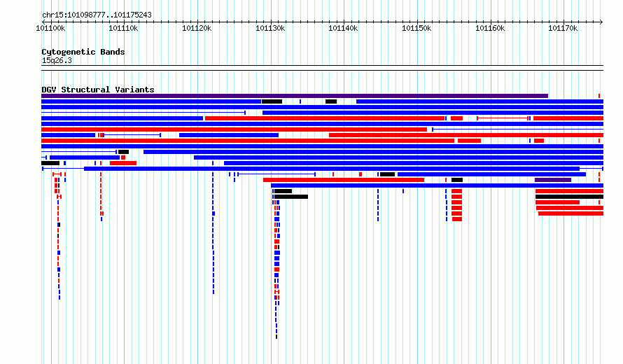Screen dimensions: 623x364
Task: Select the small red bracket variant near 101101k
Action: tap(57, 174)
